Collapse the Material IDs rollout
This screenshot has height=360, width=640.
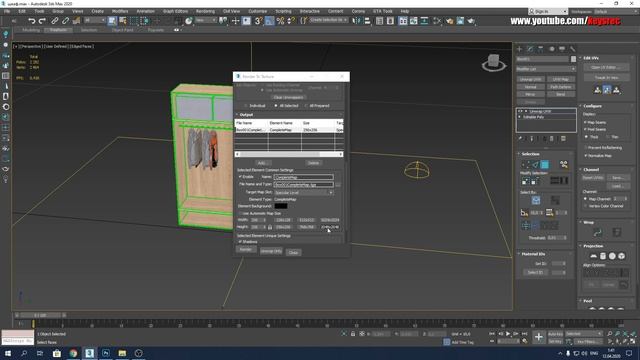[533, 254]
